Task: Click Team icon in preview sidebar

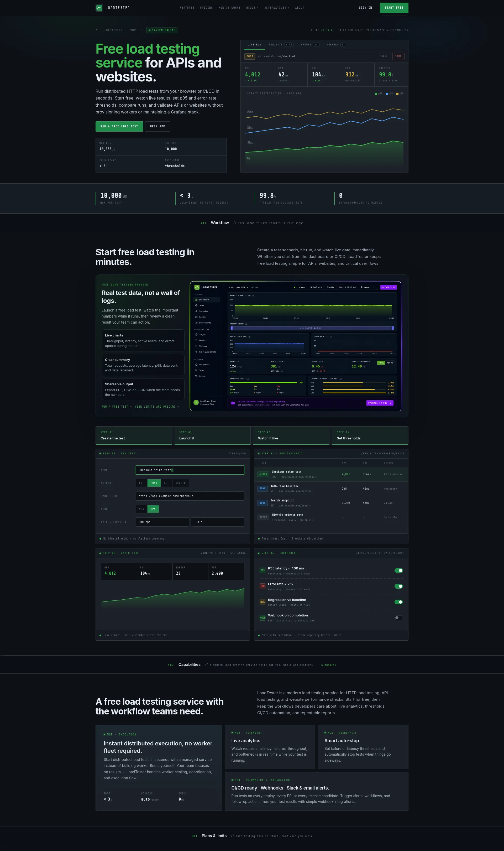Action: pos(196,371)
